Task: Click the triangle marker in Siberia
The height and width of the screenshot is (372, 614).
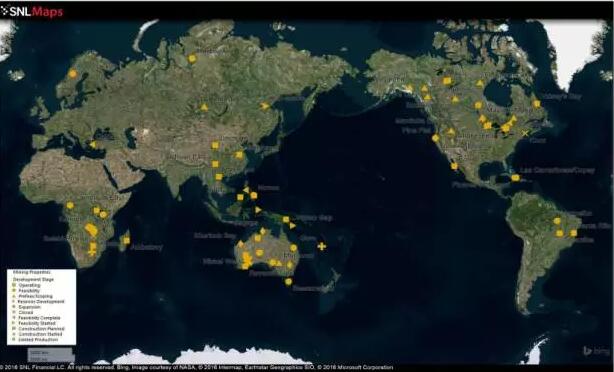Action: click(204, 107)
